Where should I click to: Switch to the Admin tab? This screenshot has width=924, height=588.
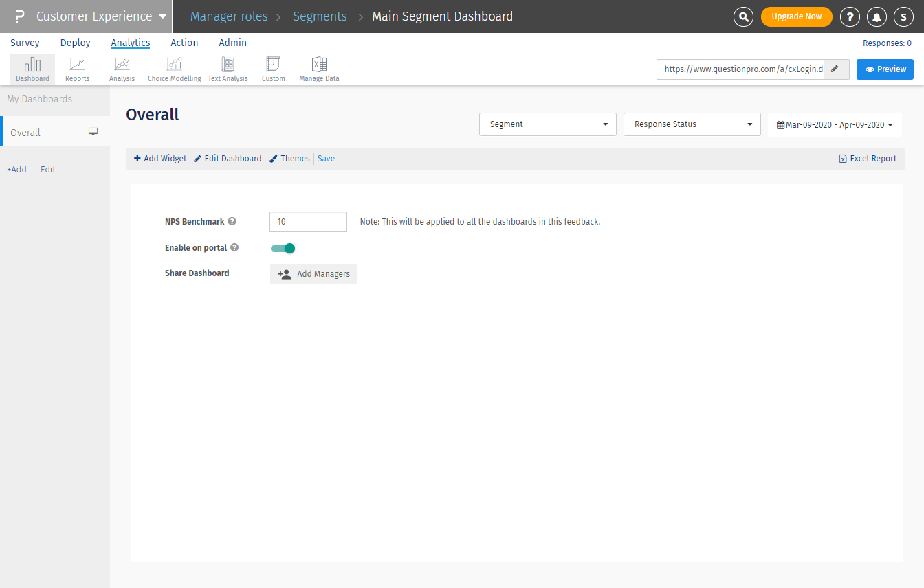pos(233,43)
